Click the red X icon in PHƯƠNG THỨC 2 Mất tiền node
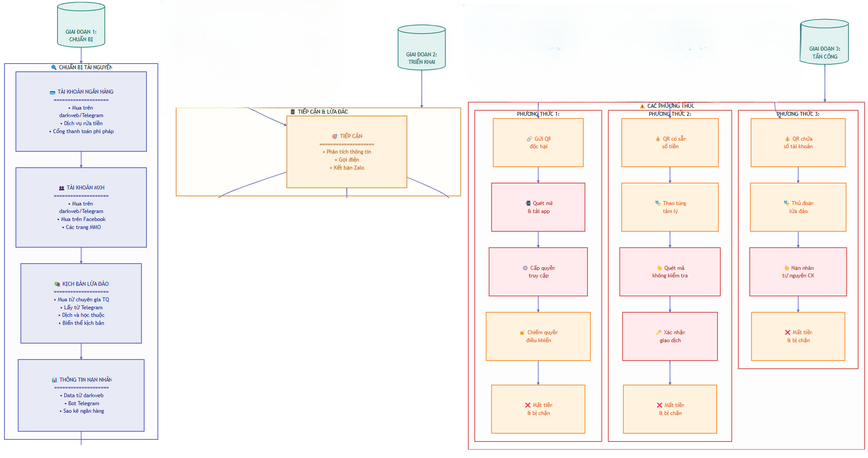The image size is (868, 458). (x=660, y=405)
